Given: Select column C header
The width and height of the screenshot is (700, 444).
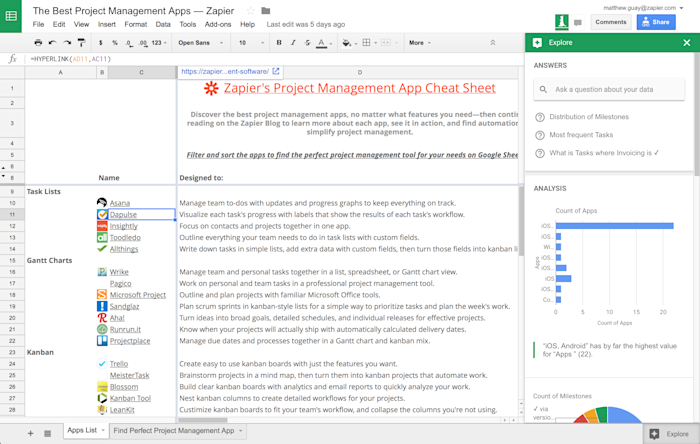Looking at the screenshot, I should tap(142, 72).
